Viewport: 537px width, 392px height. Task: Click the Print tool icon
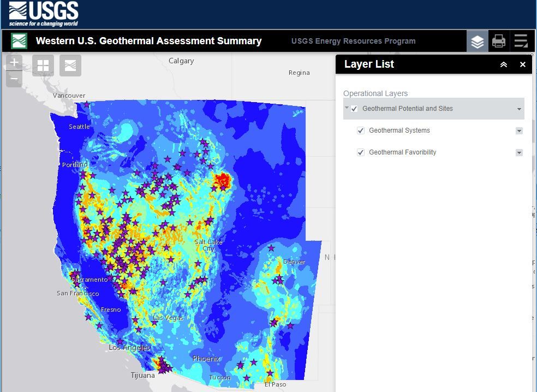tap(499, 40)
